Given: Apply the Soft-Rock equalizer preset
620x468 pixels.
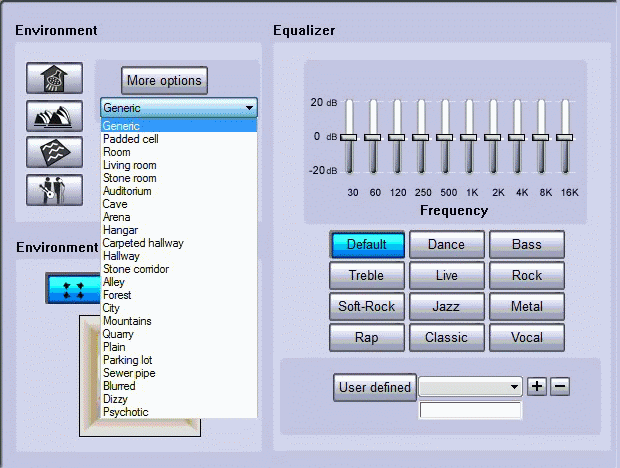Looking at the screenshot, I should [x=367, y=306].
